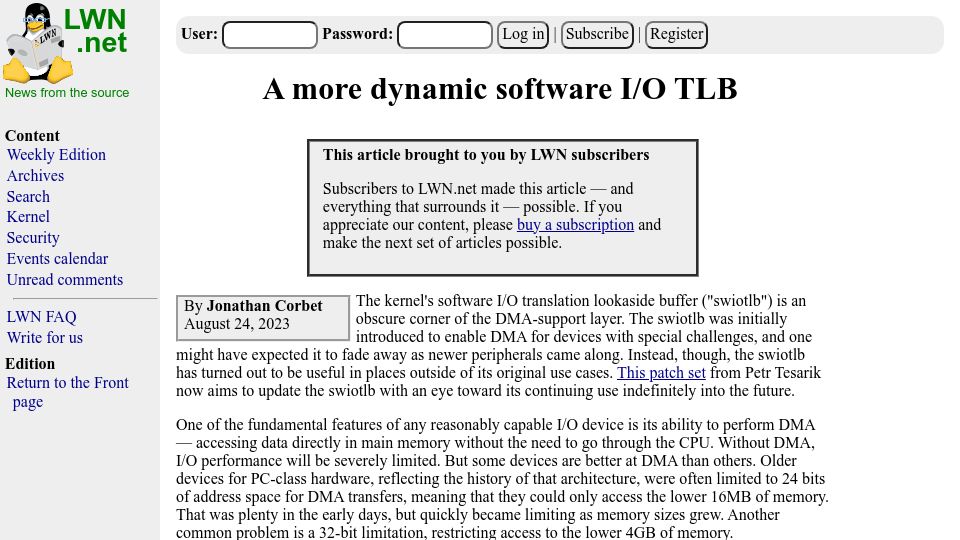The height and width of the screenshot is (540, 960).
Task: View Unread comments
Action: (65, 279)
